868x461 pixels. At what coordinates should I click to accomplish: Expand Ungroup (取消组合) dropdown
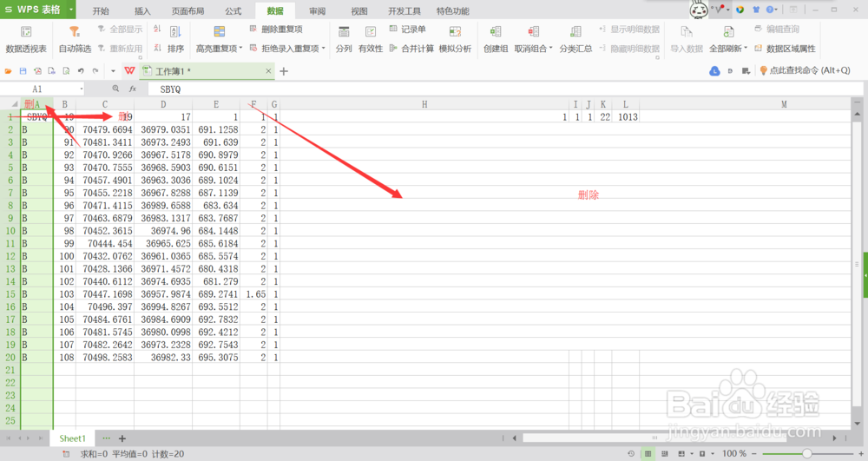point(551,48)
